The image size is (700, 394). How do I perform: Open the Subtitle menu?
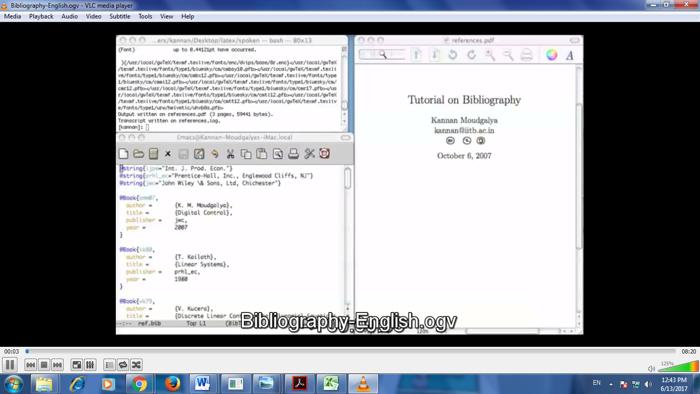[x=120, y=17]
